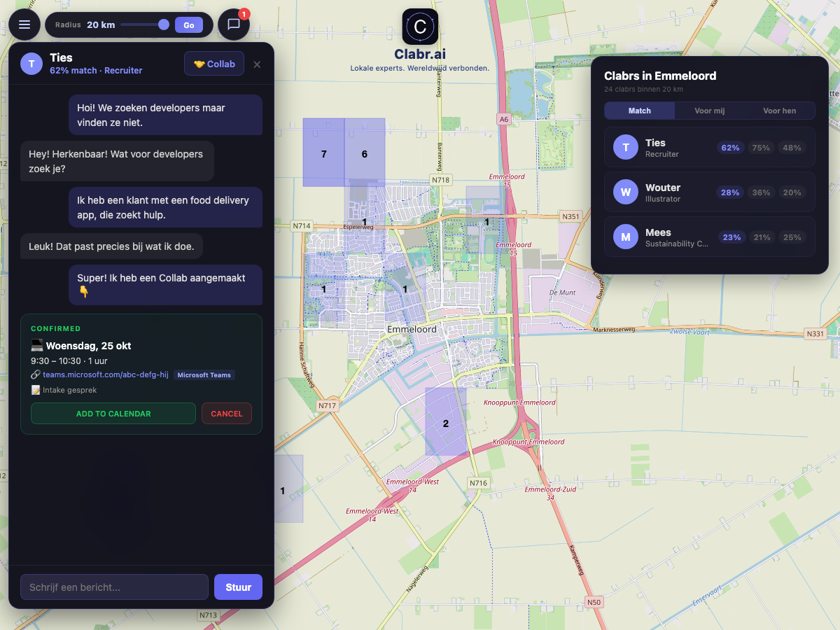Click Ties' avatar in the clabrs list
The image size is (840, 630).
point(625,147)
